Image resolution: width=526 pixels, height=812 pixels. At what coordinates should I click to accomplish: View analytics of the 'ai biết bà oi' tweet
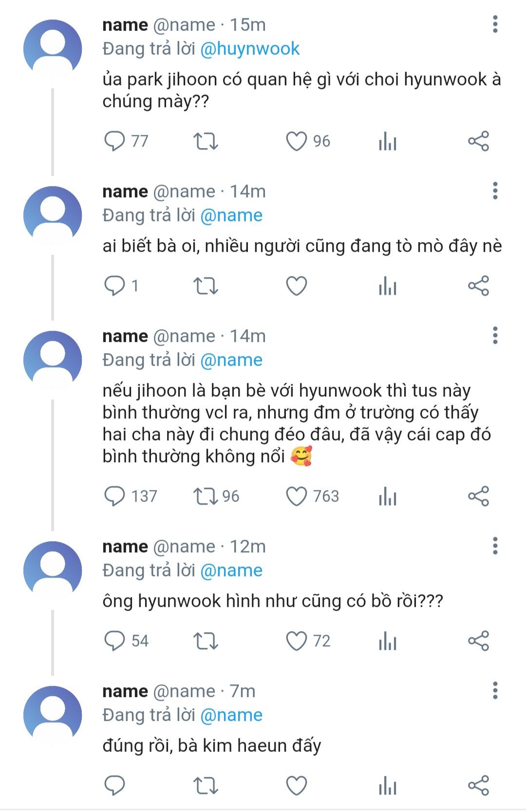[x=388, y=286]
